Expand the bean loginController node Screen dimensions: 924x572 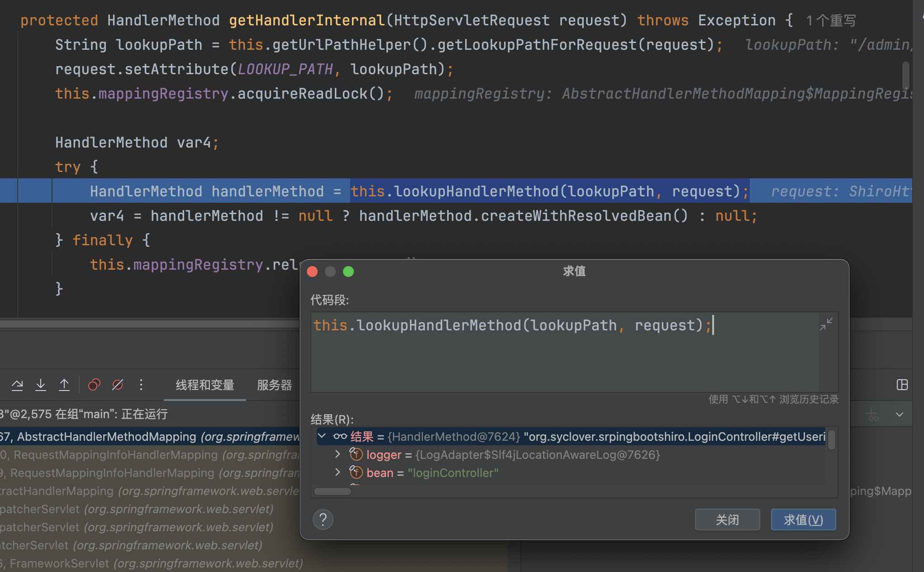pos(338,472)
